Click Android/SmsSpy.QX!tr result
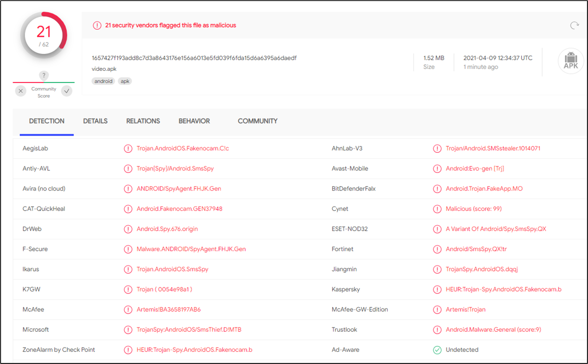The width and height of the screenshot is (588, 364). click(476, 249)
